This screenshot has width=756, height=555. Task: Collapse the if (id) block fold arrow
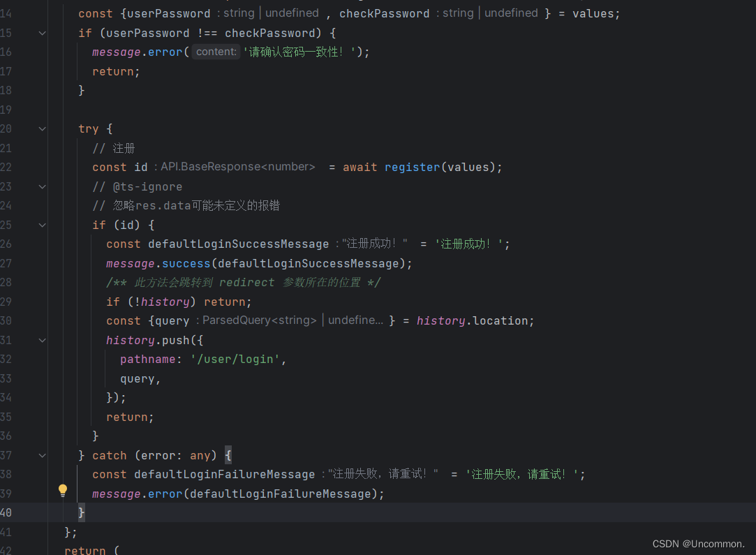43,225
